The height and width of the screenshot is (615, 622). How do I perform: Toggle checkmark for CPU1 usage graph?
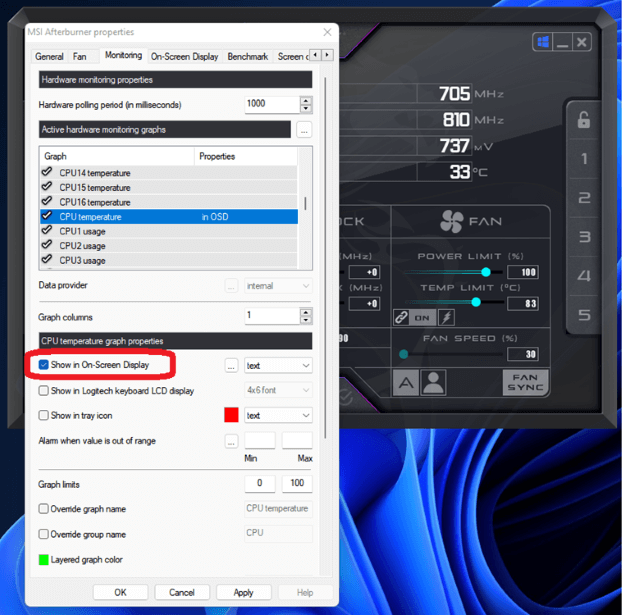click(47, 230)
